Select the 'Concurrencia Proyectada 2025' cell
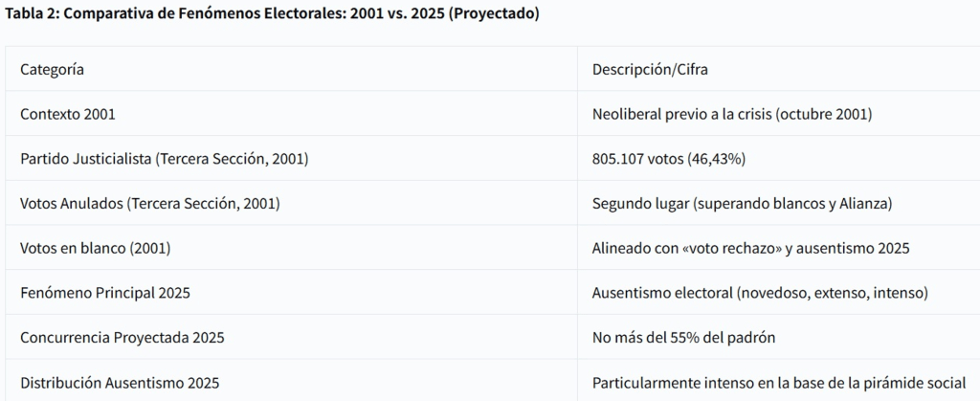980x401 pixels. [x=291, y=337]
